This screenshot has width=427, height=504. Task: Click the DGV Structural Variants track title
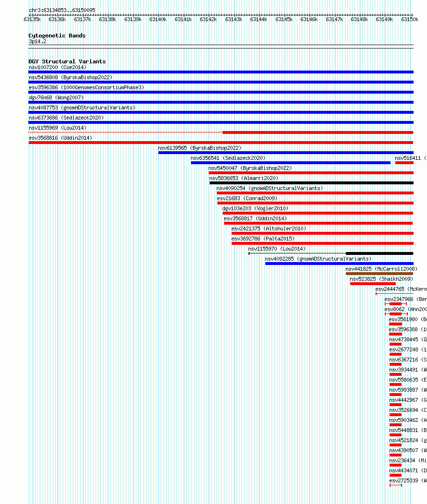pyautogui.click(x=67, y=61)
